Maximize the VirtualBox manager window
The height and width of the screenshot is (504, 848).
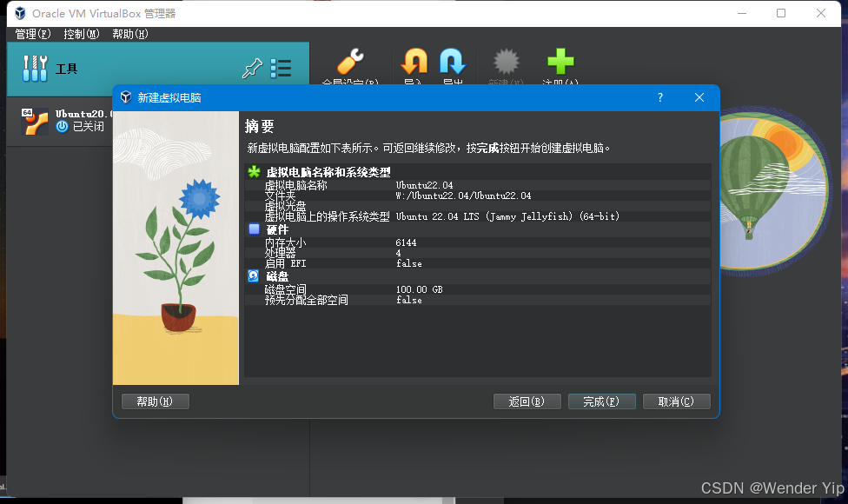click(x=781, y=13)
